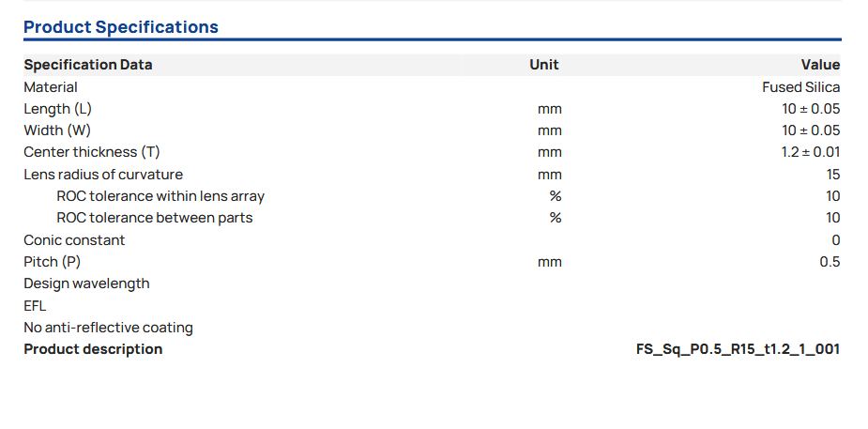The width and height of the screenshot is (868, 429).
Task: Click the Fused Silica value
Action: coord(800,87)
